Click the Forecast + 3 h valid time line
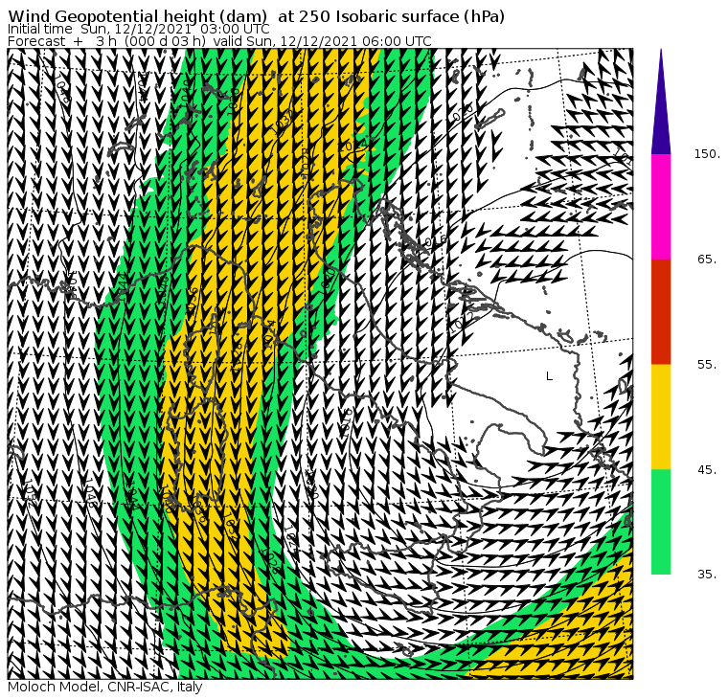 [x=219, y=41]
